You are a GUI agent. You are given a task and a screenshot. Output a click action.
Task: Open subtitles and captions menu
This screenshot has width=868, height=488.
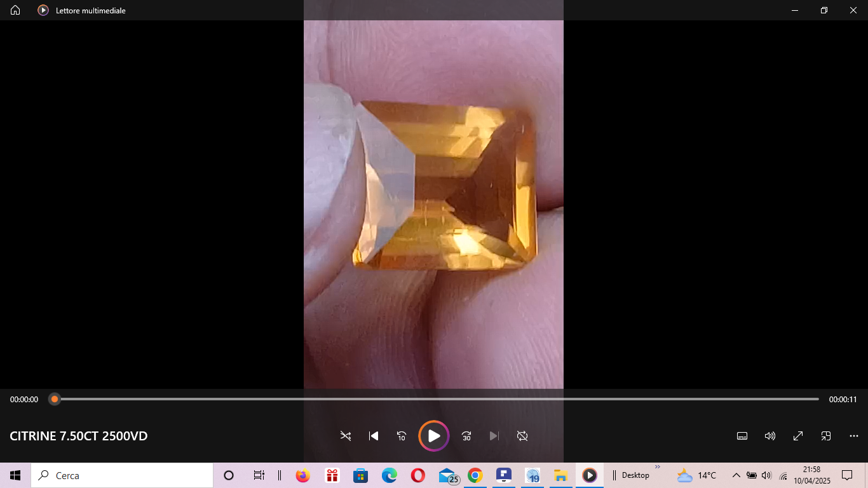(x=742, y=436)
